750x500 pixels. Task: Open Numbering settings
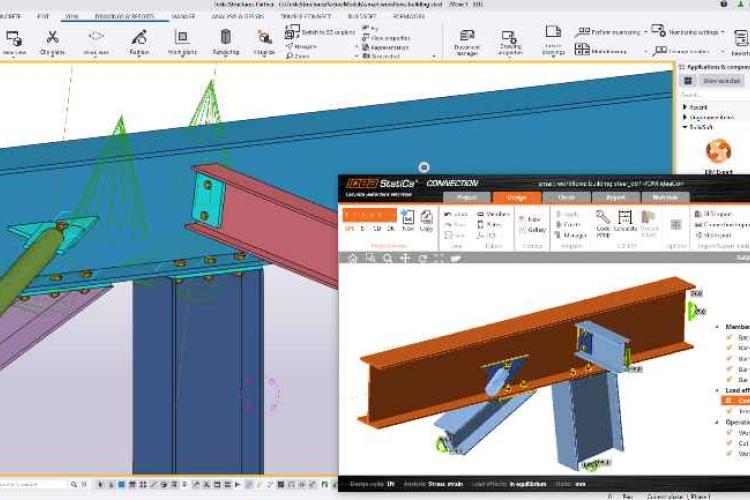click(659, 31)
